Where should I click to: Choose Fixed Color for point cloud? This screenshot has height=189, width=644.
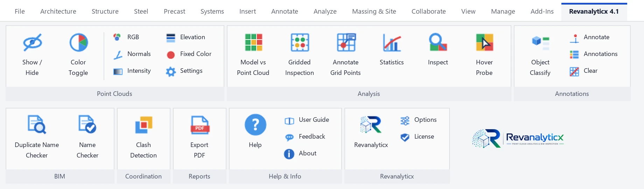coord(189,54)
